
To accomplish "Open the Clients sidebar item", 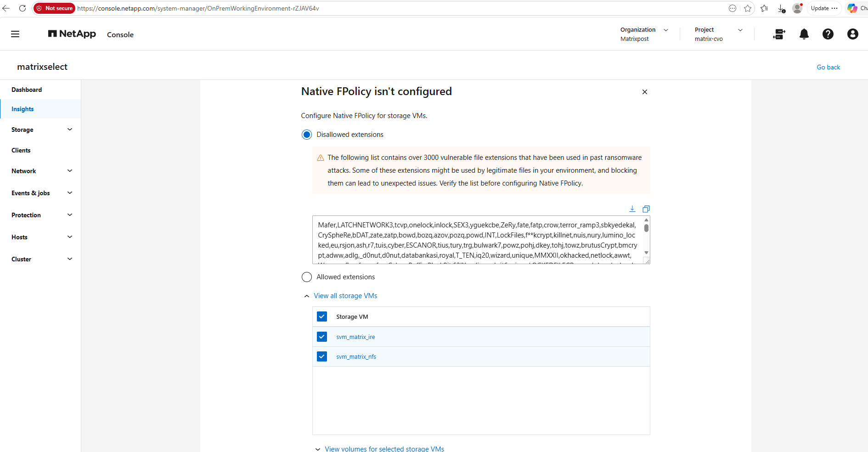I will pyautogui.click(x=40, y=150).
